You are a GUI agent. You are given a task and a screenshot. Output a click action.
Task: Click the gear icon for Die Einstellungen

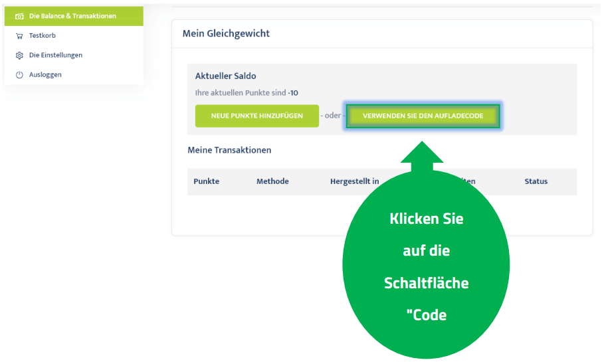[x=19, y=56]
